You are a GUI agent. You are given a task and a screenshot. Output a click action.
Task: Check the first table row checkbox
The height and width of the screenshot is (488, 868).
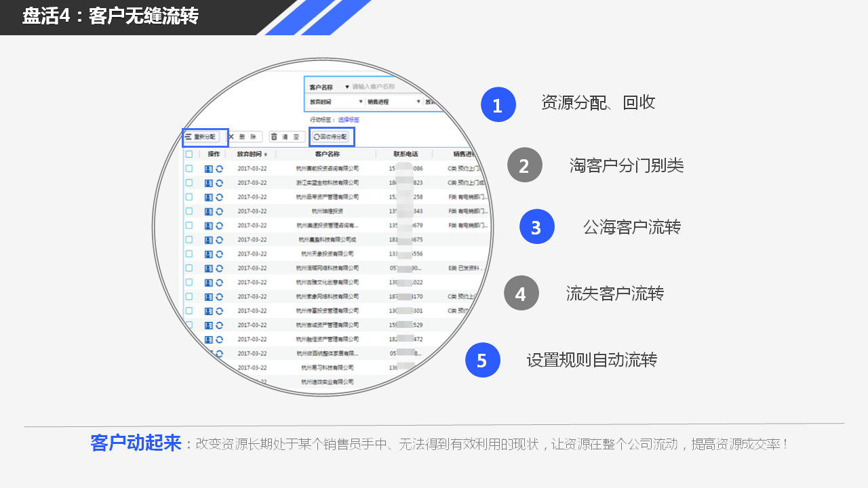189,168
